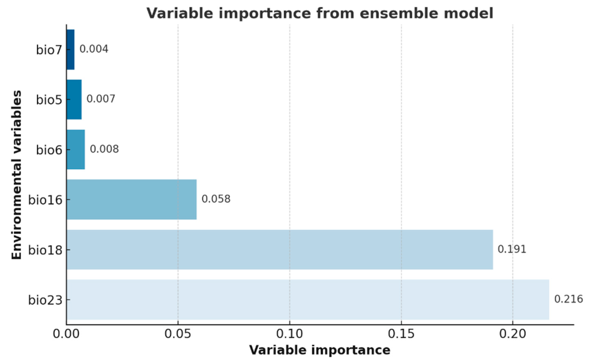The width and height of the screenshot is (593, 364).
Task: Click the bio18 bar
Action: point(280,249)
